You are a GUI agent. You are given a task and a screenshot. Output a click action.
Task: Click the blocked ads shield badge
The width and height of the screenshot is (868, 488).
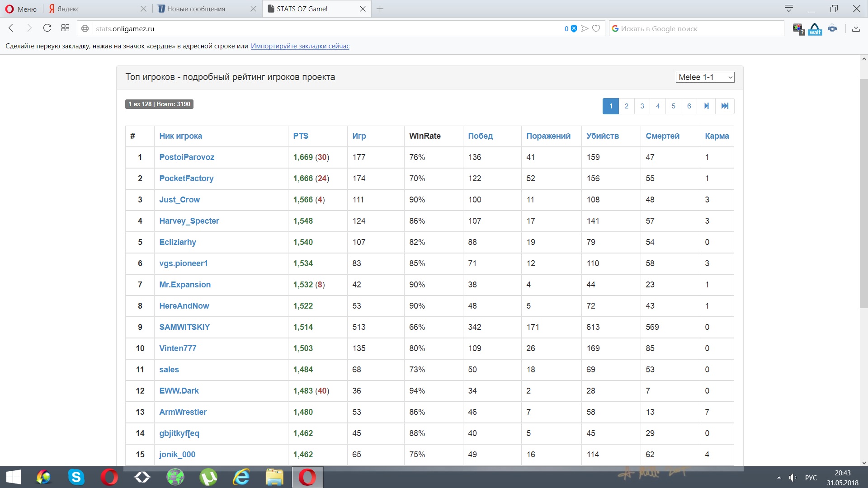[573, 28]
